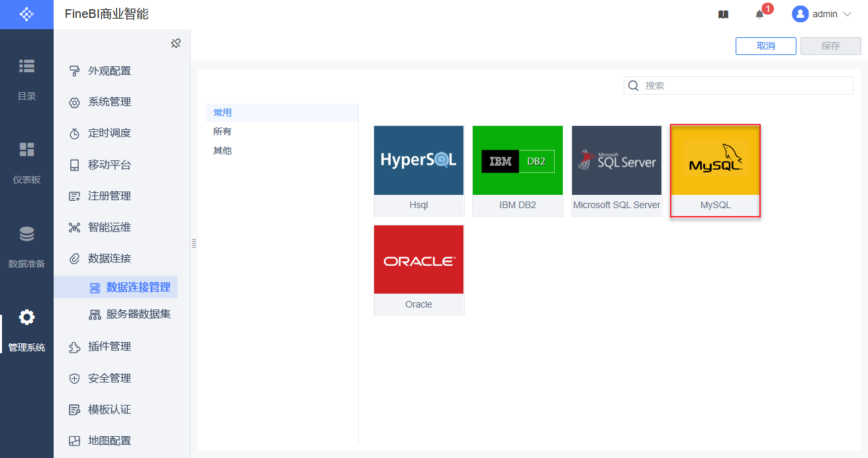Open the help book icon
The image size is (868, 458).
723,14
